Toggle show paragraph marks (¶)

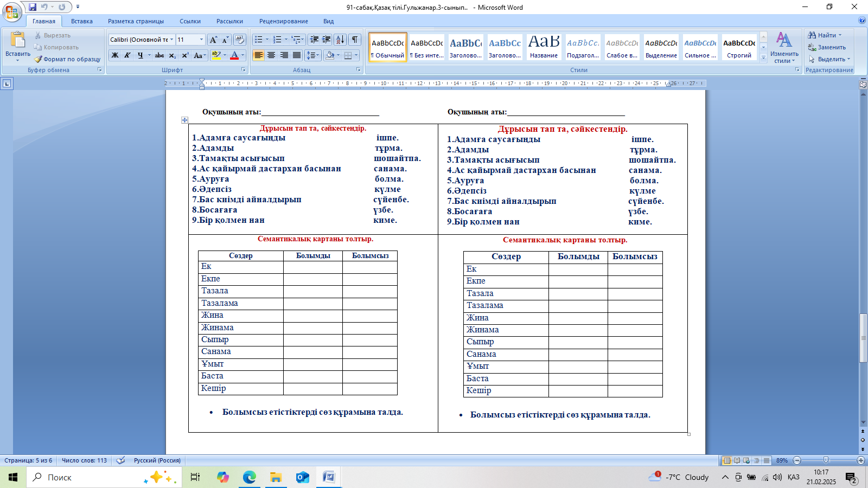(355, 40)
